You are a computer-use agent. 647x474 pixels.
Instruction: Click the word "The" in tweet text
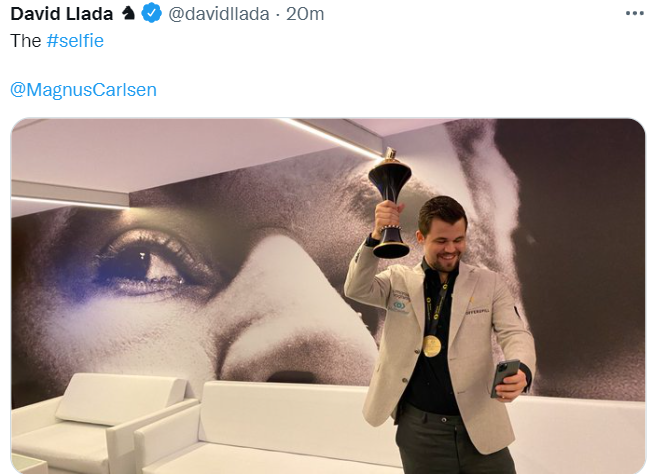(x=26, y=40)
